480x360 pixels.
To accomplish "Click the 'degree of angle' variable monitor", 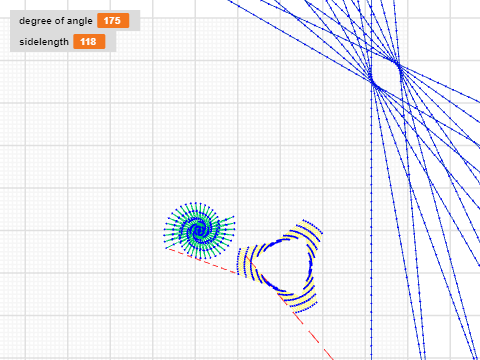I will coord(75,21).
